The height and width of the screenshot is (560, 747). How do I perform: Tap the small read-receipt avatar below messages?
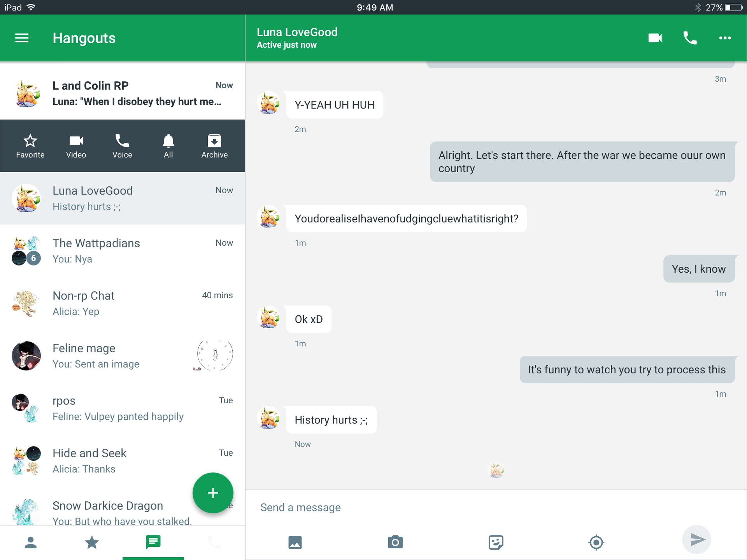[496, 469]
